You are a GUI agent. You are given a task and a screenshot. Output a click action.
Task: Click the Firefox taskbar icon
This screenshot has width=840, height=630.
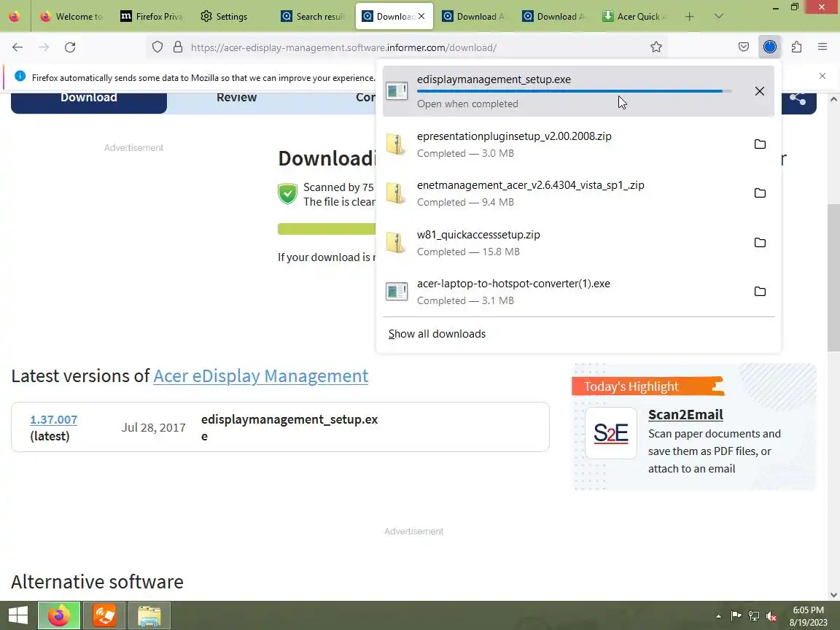pos(59,615)
